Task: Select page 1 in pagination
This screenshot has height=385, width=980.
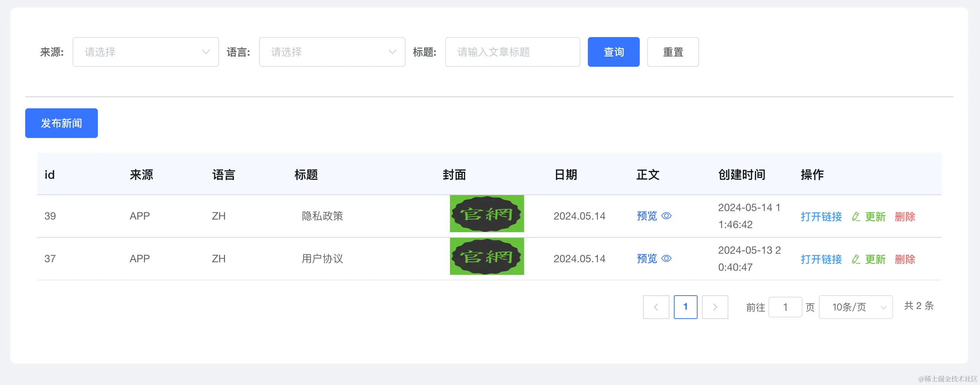Action: [685, 307]
